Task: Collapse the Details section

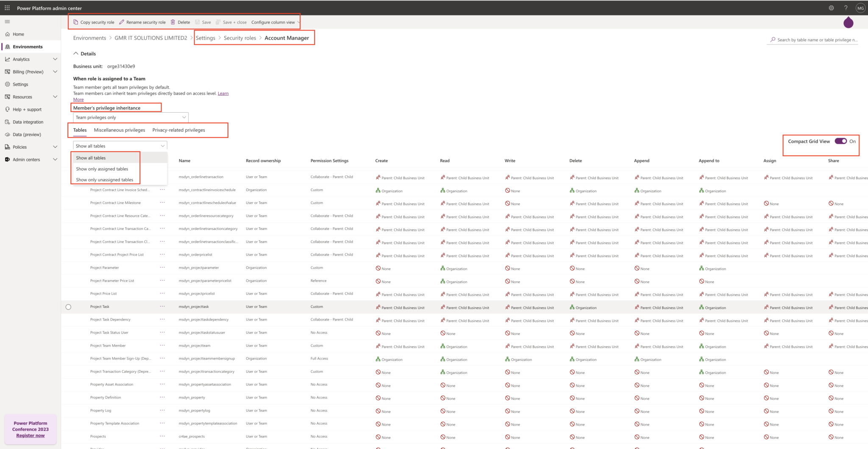Action: click(76, 53)
